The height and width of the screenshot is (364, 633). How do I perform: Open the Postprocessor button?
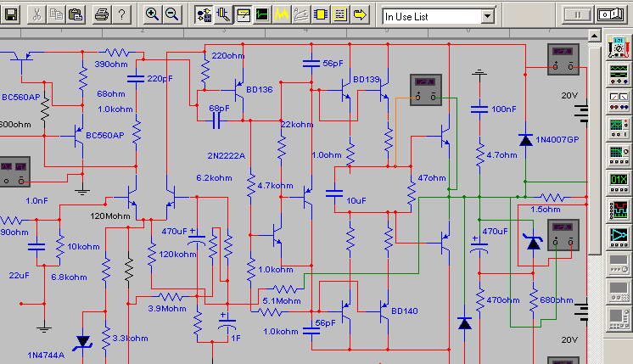pos(301,15)
